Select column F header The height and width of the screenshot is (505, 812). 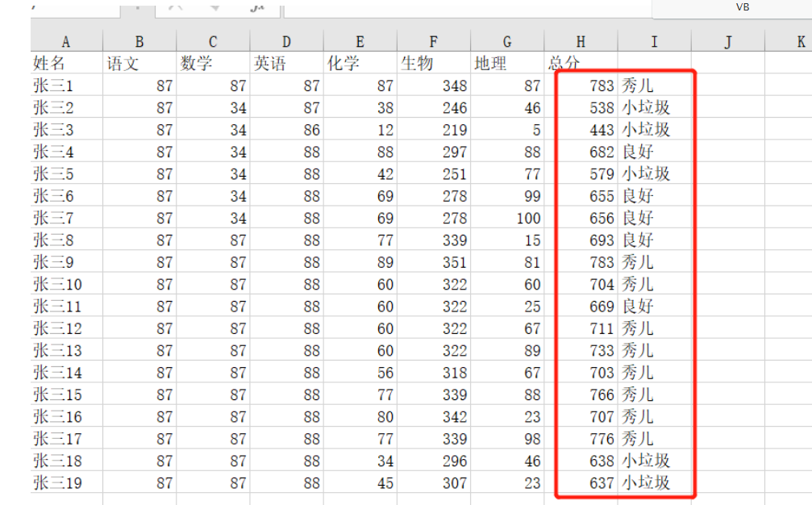point(434,41)
